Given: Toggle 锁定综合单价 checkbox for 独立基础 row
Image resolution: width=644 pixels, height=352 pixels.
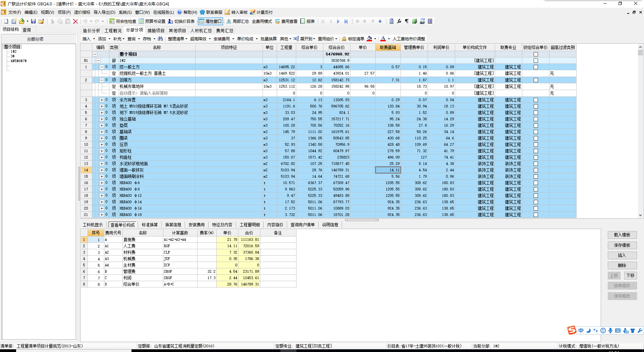Looking at the screenshot, I should pos(536,119).
